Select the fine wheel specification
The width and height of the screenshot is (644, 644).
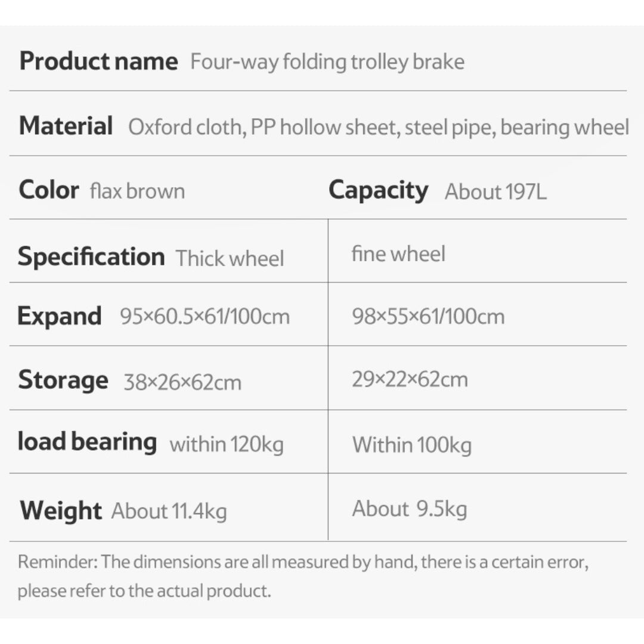click(398, 254)
